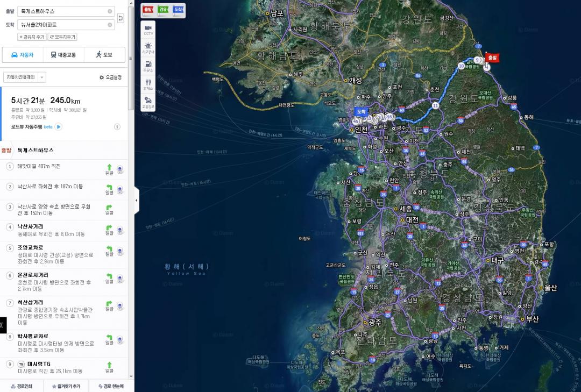Collapse the side panel with arrow handle
This screenshot has width=581, height=392.
click(x=136, y=200)
